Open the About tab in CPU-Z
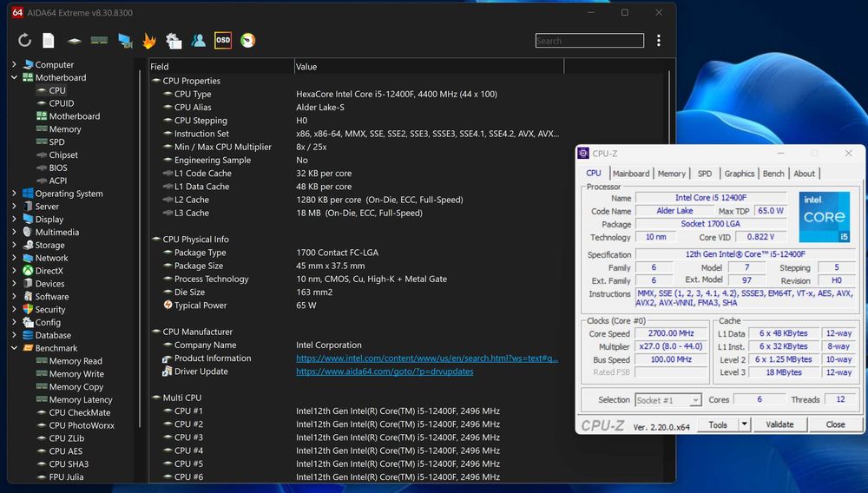The width and height of the screenshot is (868, 493). [805, 174]
